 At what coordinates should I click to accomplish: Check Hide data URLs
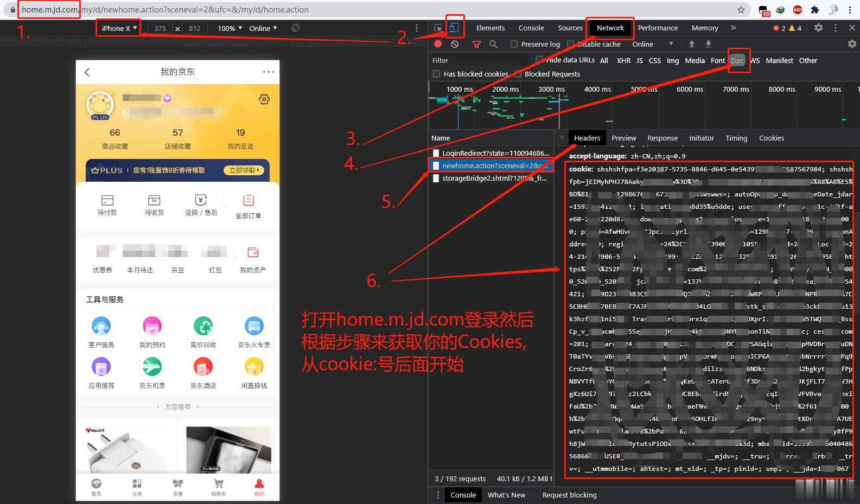[x=539, y=60]
